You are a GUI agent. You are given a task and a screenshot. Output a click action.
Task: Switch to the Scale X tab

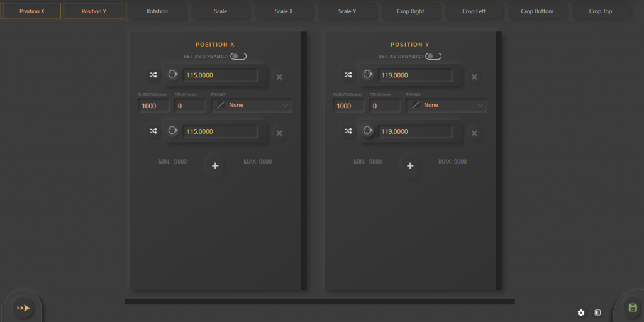tap(284, 11)
